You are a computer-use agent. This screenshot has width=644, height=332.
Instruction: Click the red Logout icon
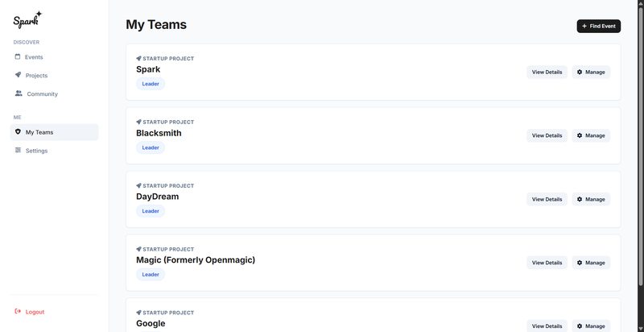coord(18,312)
